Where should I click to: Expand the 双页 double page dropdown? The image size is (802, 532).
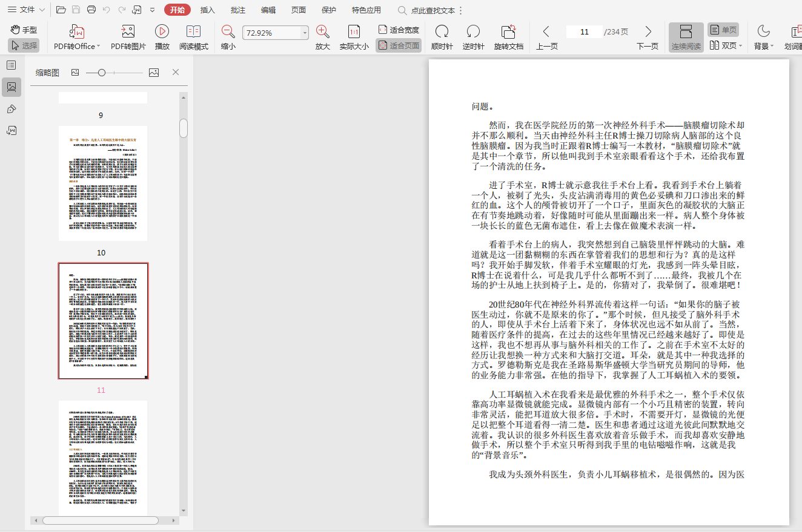740,46
